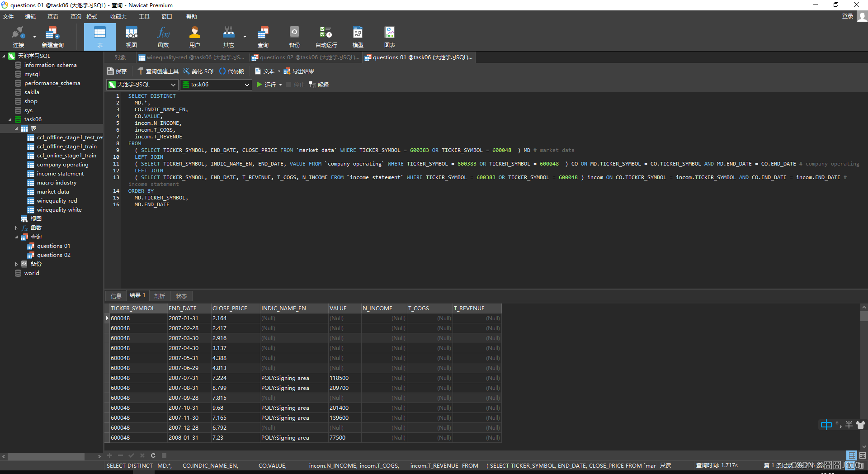This screenshot has width=868, height=474.
Task: Open the 收藏夹 menu
Action: point(118,17)
